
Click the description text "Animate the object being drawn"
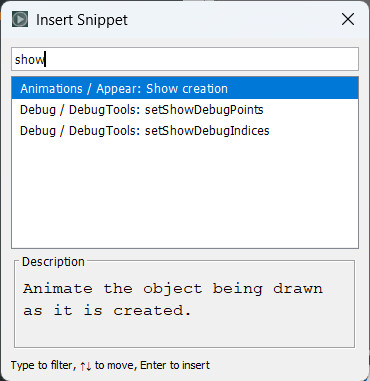[x=173, y=289]
